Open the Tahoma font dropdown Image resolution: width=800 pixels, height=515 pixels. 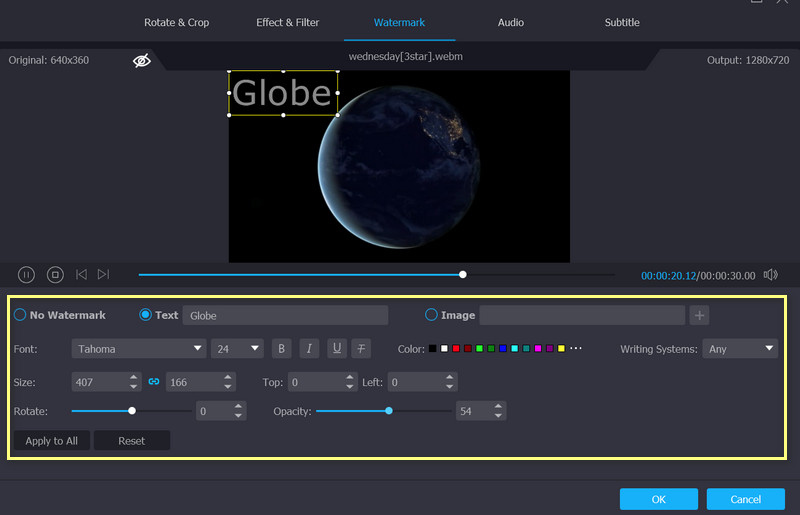(138, 349)
